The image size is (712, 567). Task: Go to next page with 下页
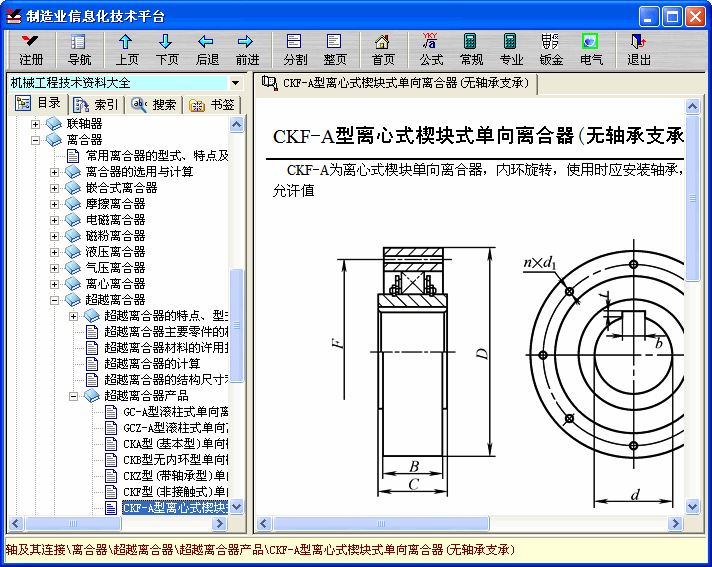(x=167, y=49)
